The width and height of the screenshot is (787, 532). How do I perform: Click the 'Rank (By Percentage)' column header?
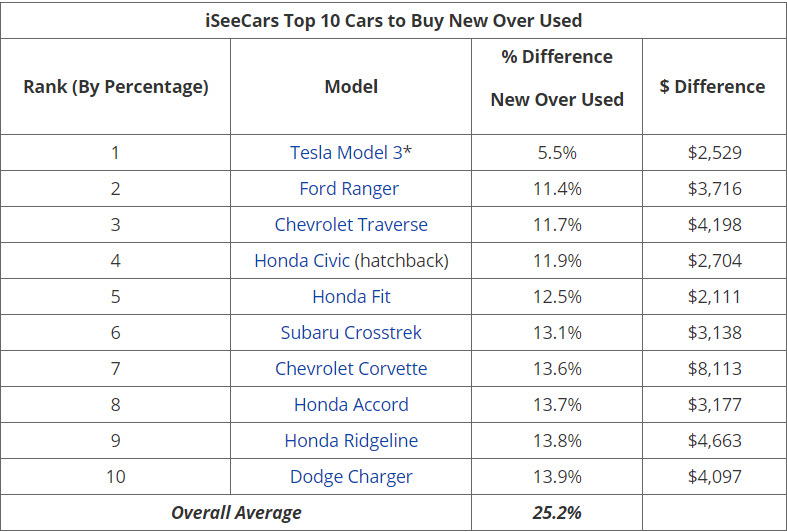[x=116, y=87]
